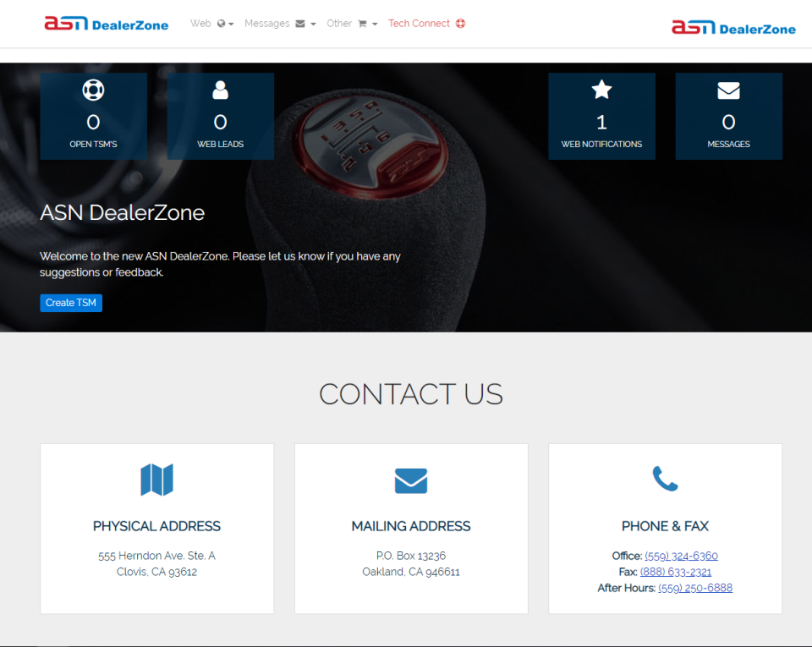Click the Create TSM button
Image resolution: width=812 pixels, height=647 pixels.
pyautogui.click(x=70, y=302)
